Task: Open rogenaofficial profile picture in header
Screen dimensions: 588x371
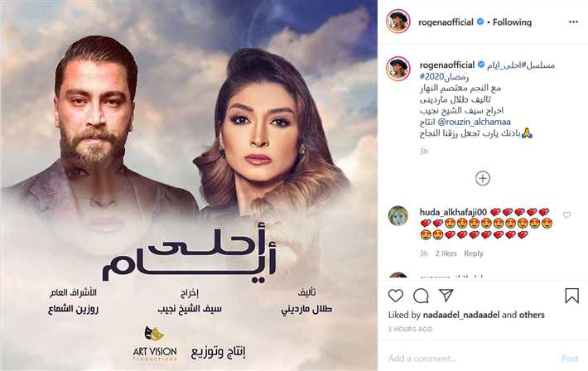Action: [398, 22]
